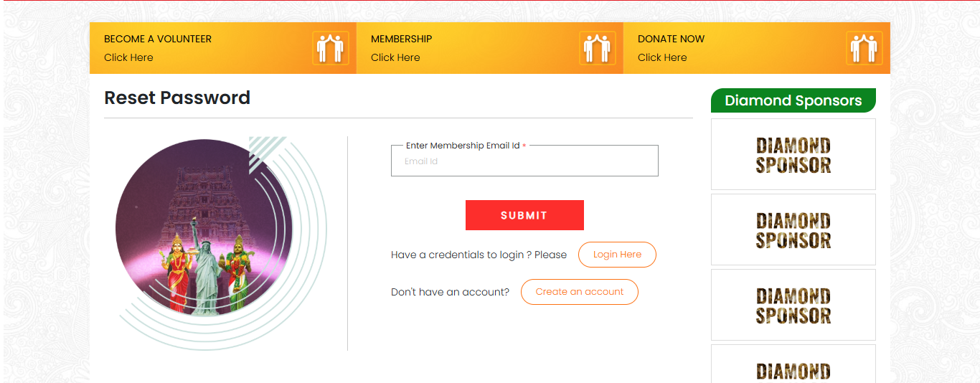Open 'Click Here' under Become a Volunteer
980x383 pixels.
coord(128,57)
